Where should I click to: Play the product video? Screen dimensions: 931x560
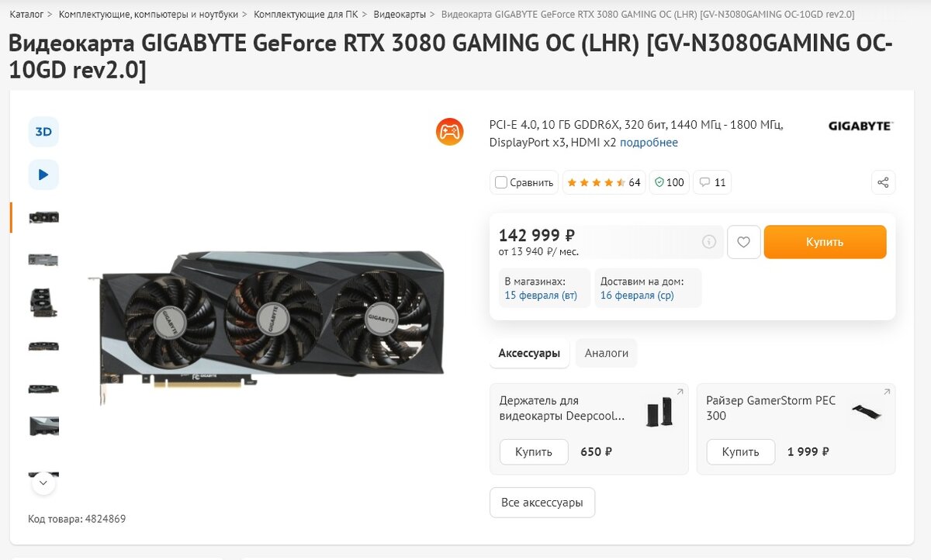click(x=43, y=175)
